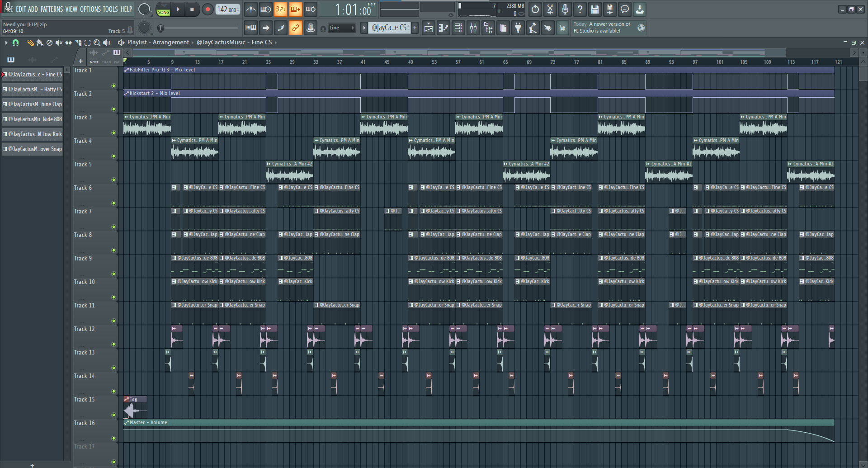868x468 pixels.
Task: Open the PATTERNS menu
Action: [x=52, y=9]
